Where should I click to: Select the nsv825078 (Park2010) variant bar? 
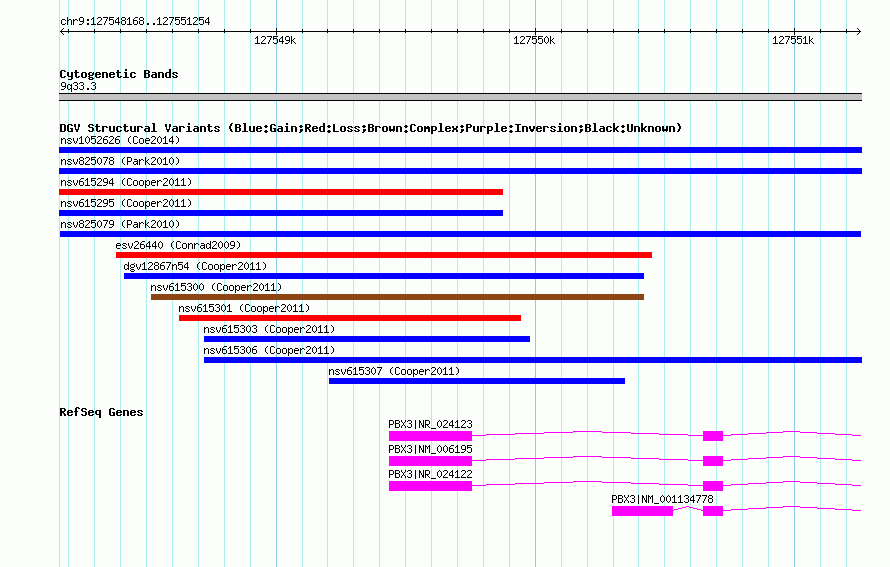[460, 171]
